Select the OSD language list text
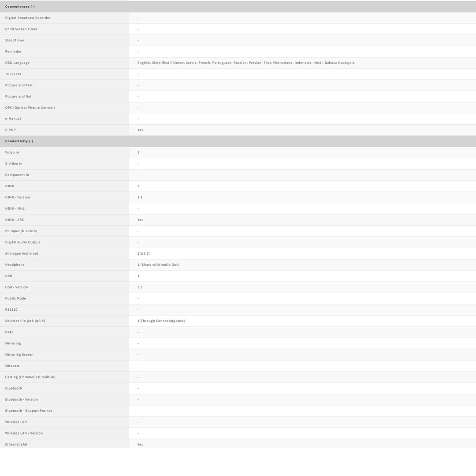 (245, 63)
